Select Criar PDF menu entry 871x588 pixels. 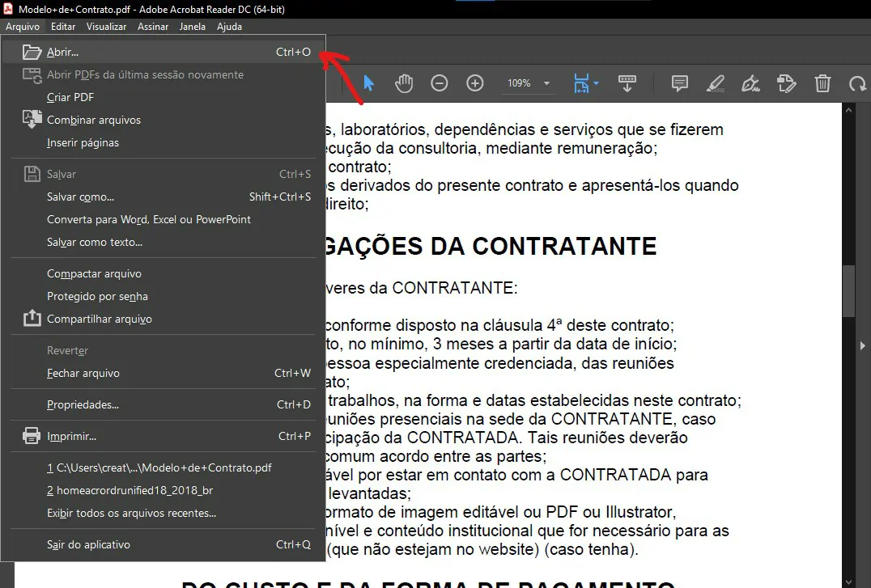click(x=164, y=97)
